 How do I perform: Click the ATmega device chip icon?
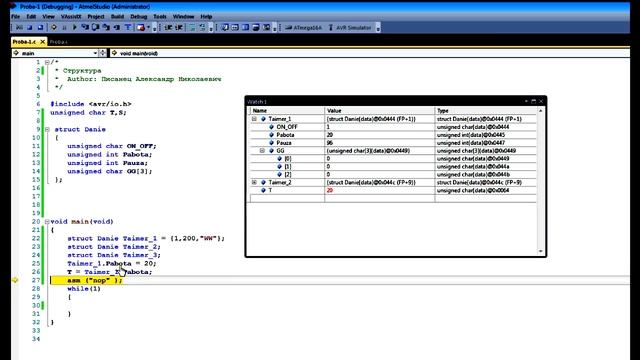[289, 27]
